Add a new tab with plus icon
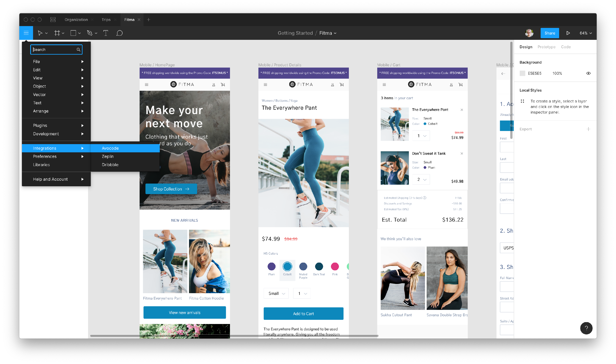 (148, 19)
